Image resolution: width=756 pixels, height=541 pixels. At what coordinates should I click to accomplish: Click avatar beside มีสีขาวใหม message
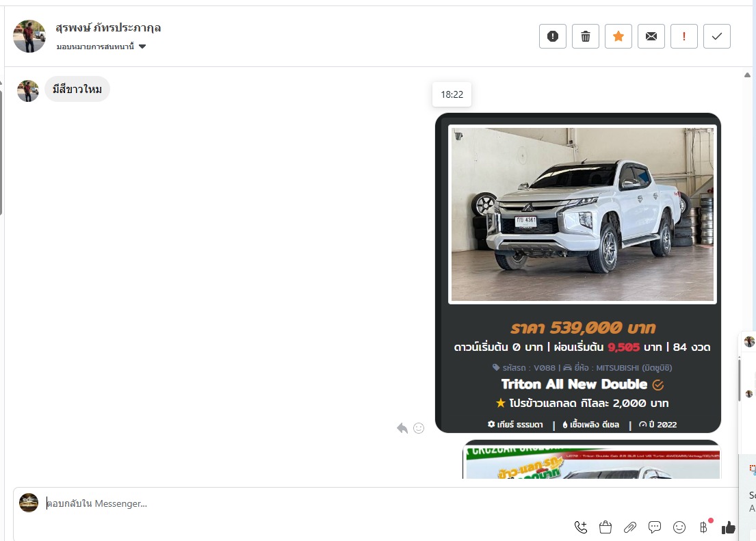[x=28, y=91]
